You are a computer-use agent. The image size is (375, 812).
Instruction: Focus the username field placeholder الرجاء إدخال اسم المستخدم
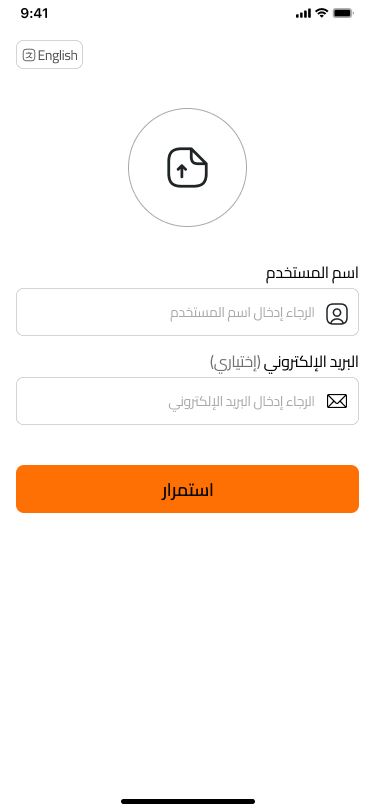point(242,313)
